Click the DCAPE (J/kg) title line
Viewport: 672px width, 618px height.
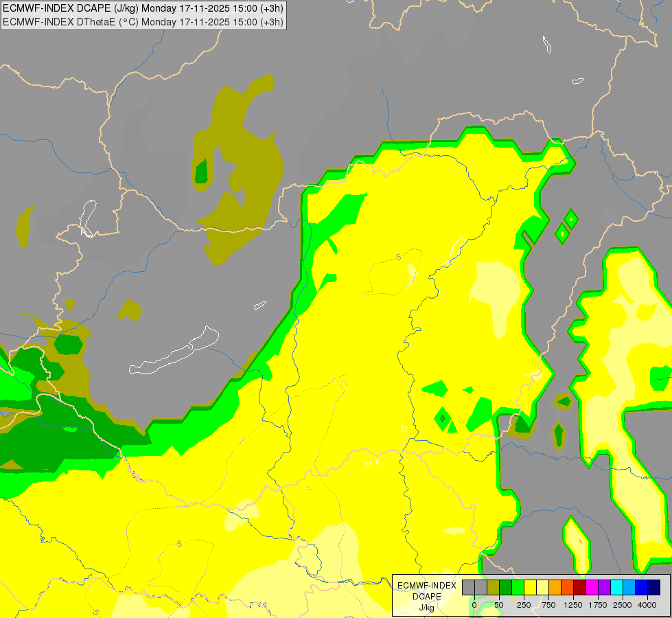(x=143, y=8)
